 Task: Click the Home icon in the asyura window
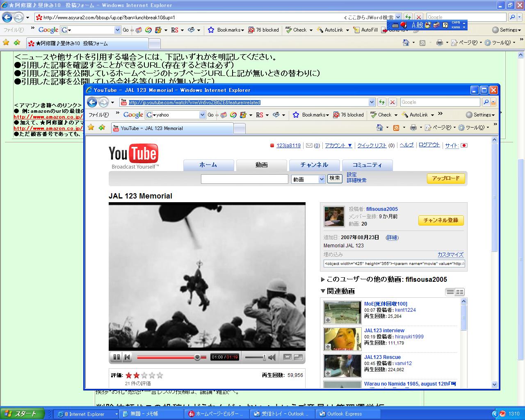pos(406,43)
